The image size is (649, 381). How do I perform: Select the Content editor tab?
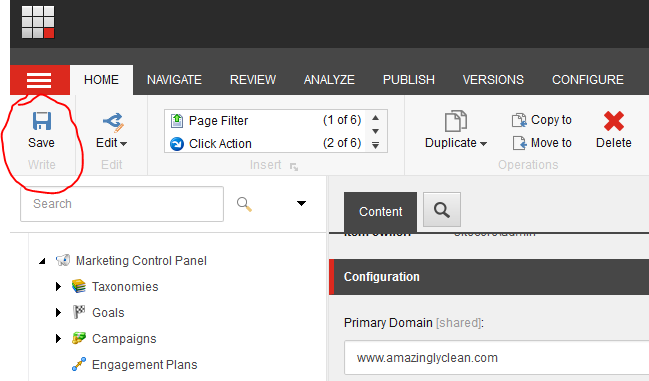pyautogui.click(x=380, y=212)
